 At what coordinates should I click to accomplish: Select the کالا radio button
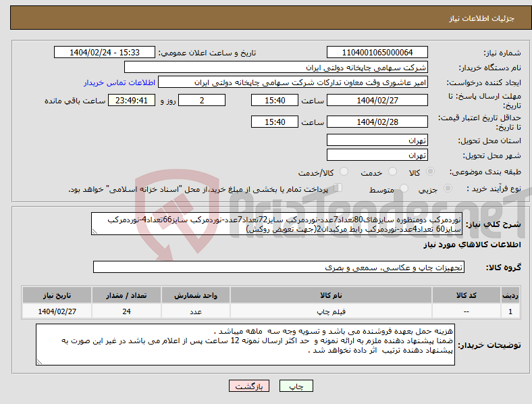click(430, 172)
